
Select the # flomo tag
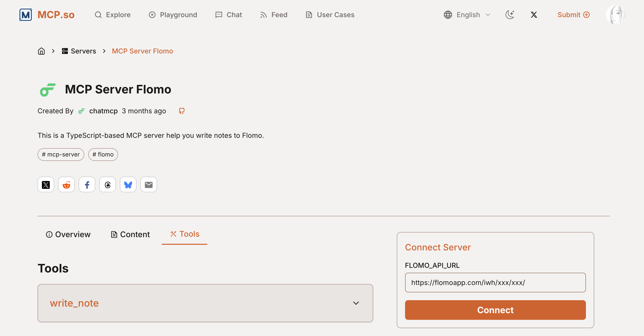pyautogui.click(x=103, y=154)
